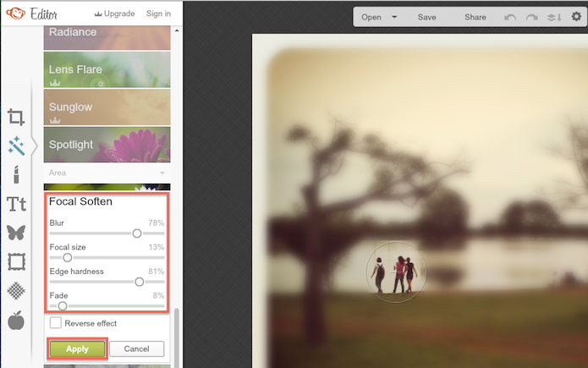Click the flatten layers icon
588x368 pixels.
[x=554, y=17]
